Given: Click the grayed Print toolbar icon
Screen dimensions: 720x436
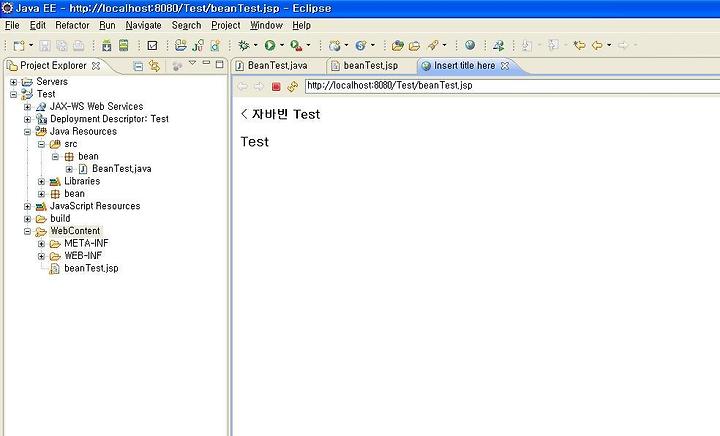Looking at the screenshot, I should [x=79, y=45].
